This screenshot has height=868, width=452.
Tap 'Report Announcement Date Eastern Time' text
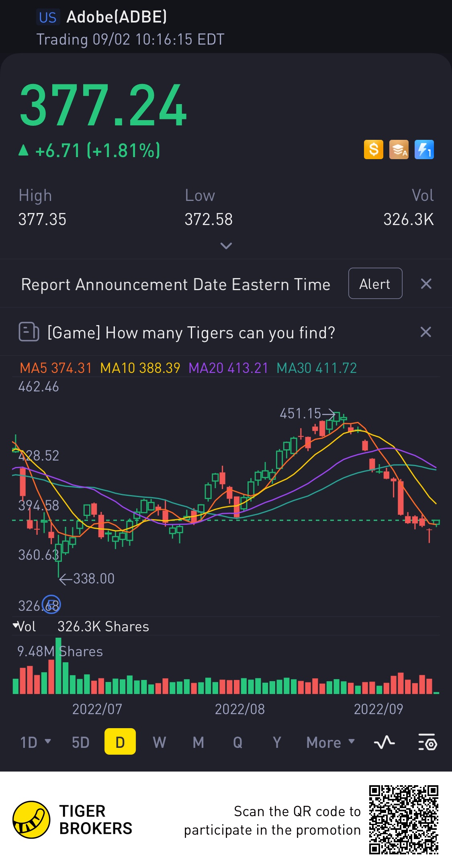[x=176, y=285]
